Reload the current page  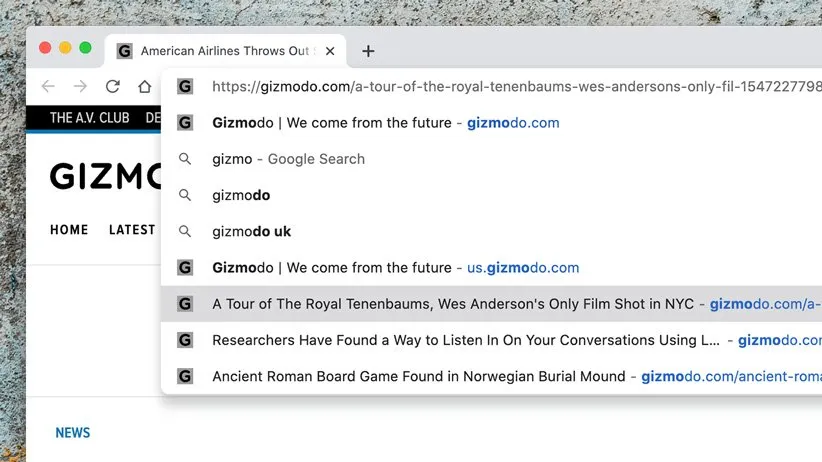tap(112, 87)
